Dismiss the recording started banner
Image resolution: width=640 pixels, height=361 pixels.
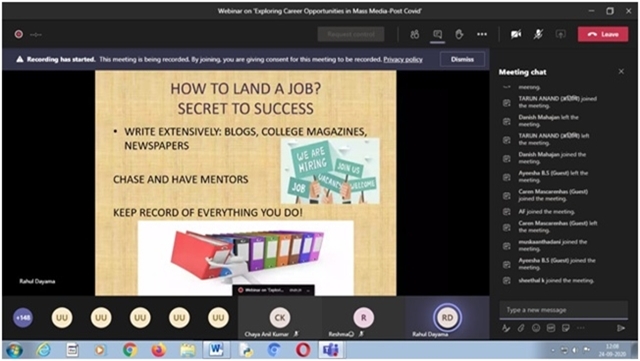click(x=462, y=60)
